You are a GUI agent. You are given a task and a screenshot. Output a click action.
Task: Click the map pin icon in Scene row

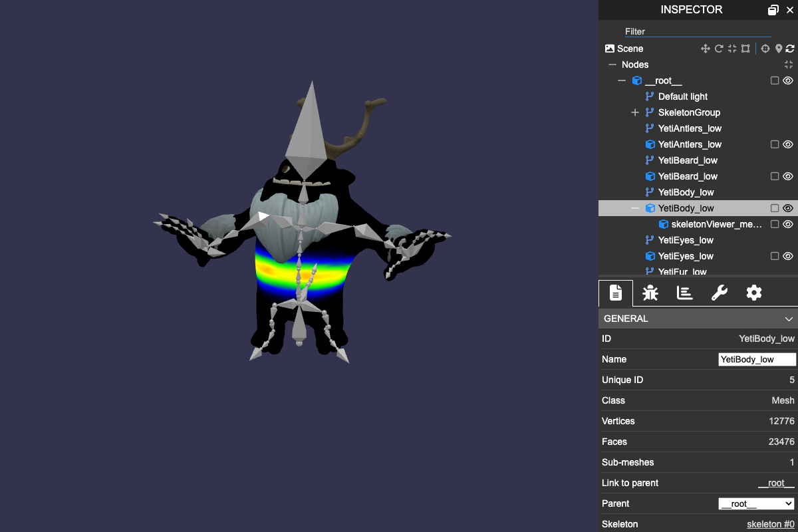[x=779, y=49]
